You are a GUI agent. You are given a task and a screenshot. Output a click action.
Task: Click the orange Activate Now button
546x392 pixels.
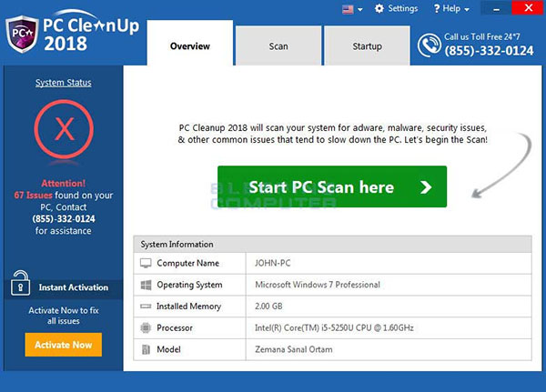pos(63,346)
